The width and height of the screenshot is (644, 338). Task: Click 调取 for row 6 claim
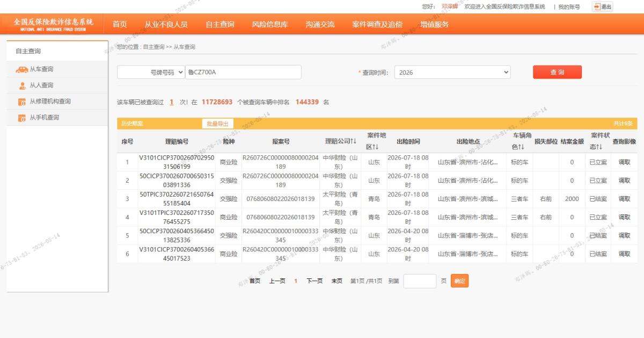tap(624, 254)
